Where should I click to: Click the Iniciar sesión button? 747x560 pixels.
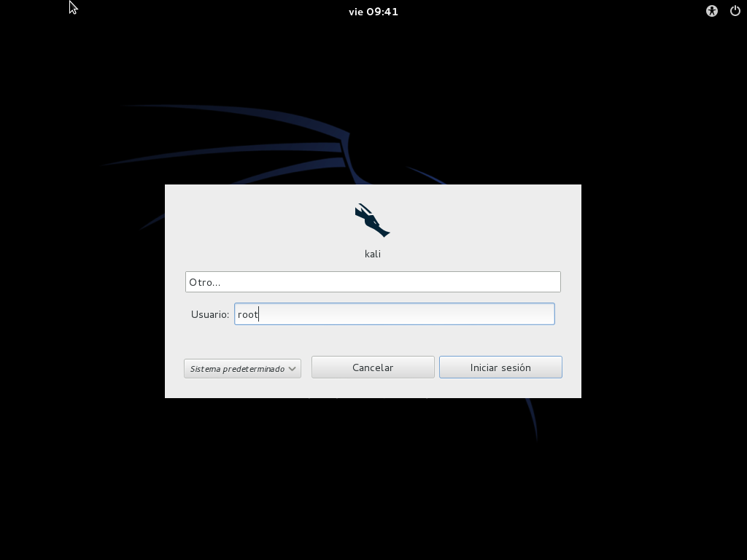coord(500,367)
